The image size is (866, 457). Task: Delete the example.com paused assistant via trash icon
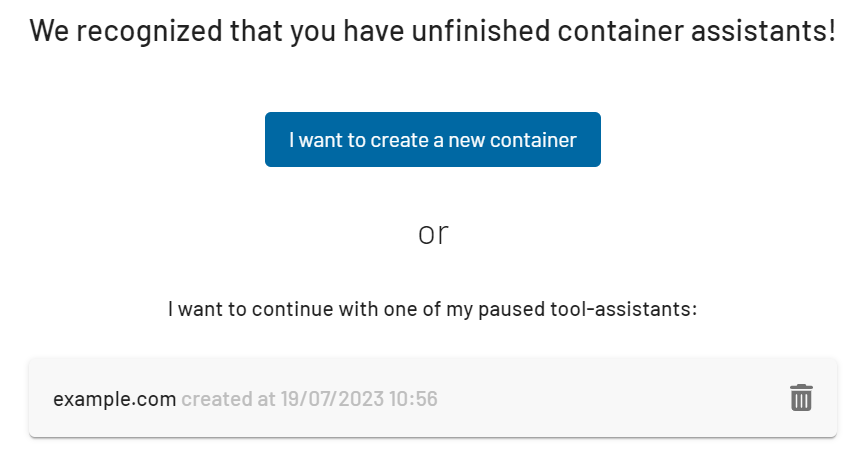(x=801, y=398)
